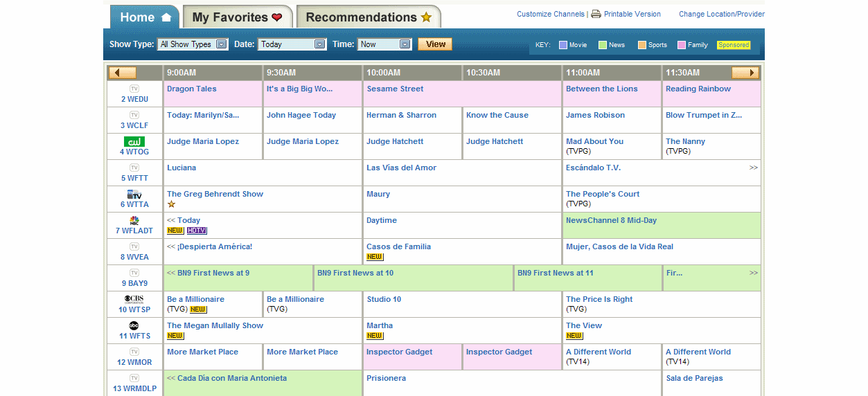
Task: Click the NEW badge under Martha
Action: click(x=375, y=336)
